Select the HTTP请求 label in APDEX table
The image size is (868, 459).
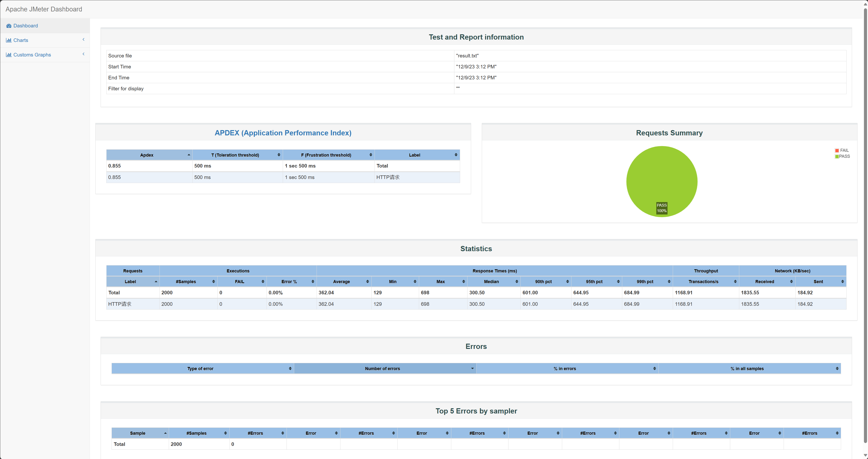388,177
